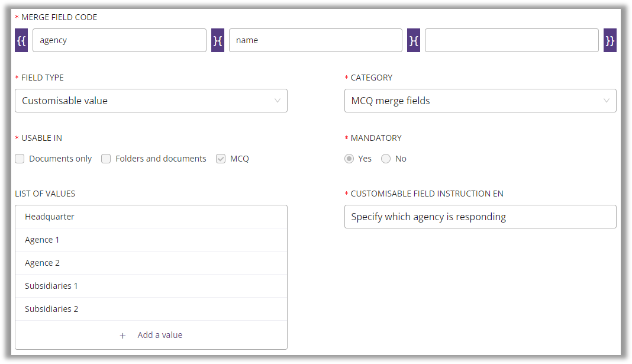The height and width of the screenshot is (364, 632).
Task: Click the plus icon for adding a value
Action: (123, 336)
